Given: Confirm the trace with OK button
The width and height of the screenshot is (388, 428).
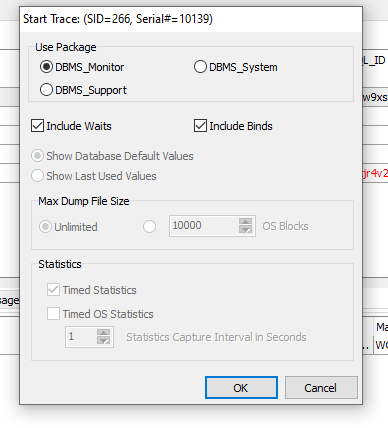Looking at the screenshot, I should pyautogui.click(x=241, y=388).
